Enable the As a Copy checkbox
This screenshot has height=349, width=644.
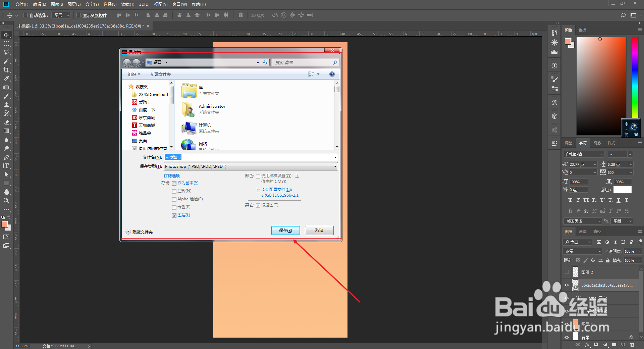pos(174,183)
